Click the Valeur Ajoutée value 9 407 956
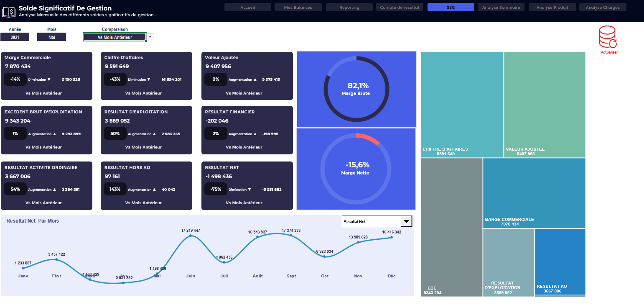Viewport: 644px width, 305px height. coord(218,67)
